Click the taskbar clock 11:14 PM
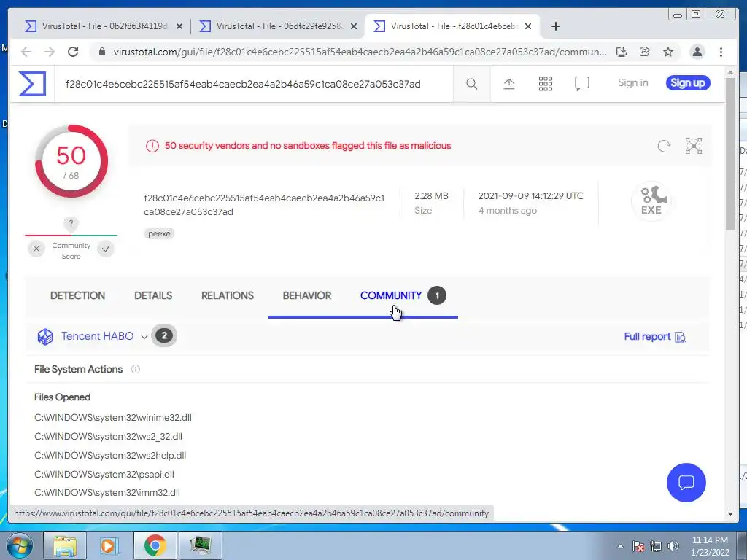Viewport: 747px width, 560px height. pyautogui.click(x=710, y=540)
